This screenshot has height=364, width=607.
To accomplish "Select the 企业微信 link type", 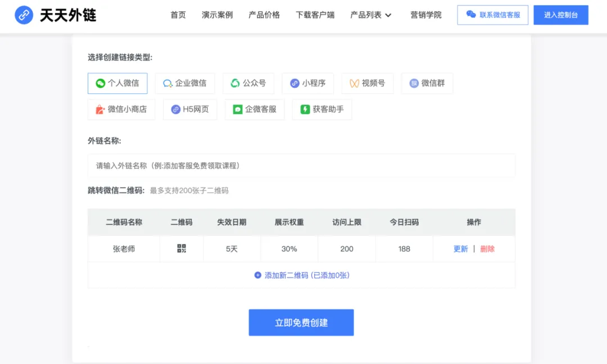I will [185, 83].
